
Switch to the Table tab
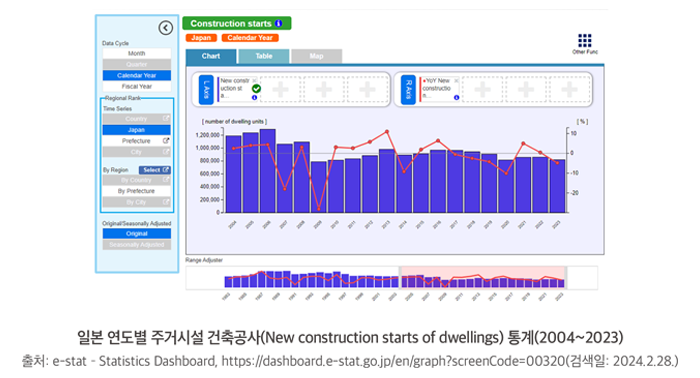[264, 56]
